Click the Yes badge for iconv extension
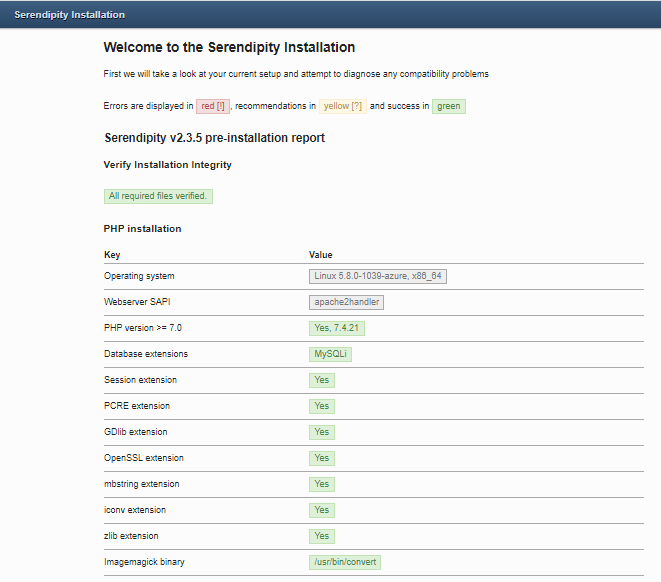The width and height of the screenshot is (661, 582). click(321, 510)
